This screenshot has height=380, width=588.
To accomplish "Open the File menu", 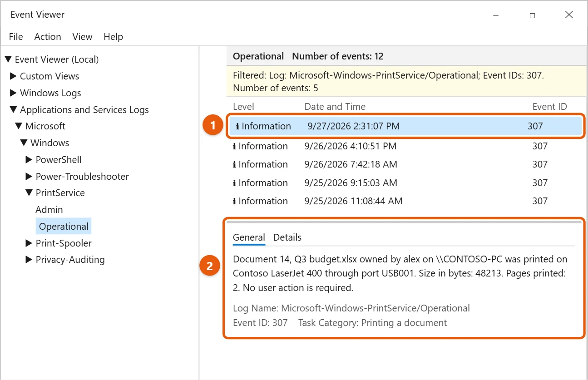I will (x=16, y=37).
